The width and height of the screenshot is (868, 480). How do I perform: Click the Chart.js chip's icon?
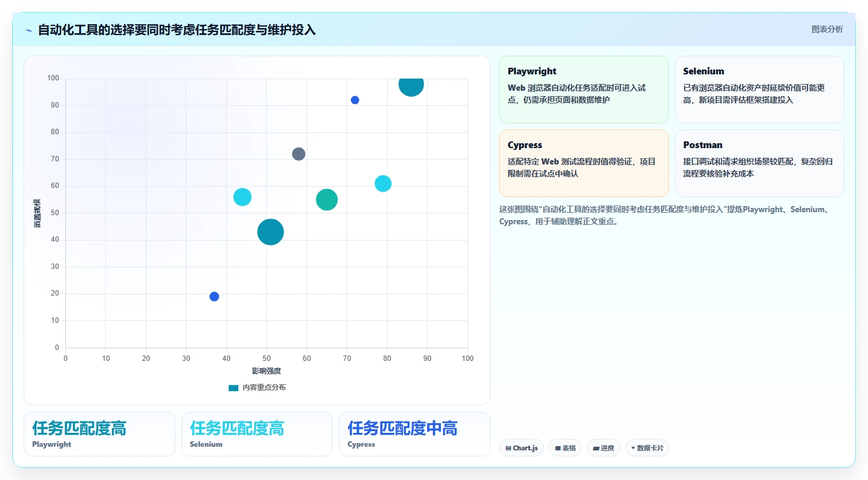pos(508,449)
